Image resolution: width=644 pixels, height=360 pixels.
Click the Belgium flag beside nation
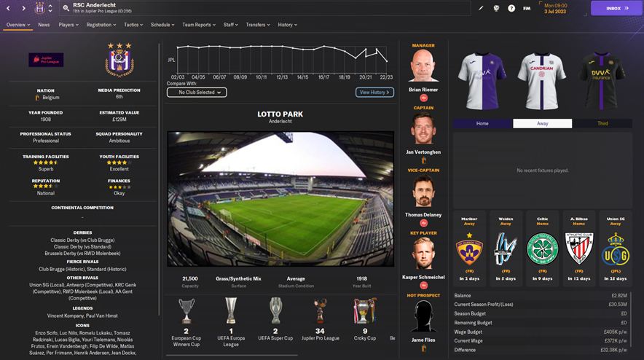37,98
